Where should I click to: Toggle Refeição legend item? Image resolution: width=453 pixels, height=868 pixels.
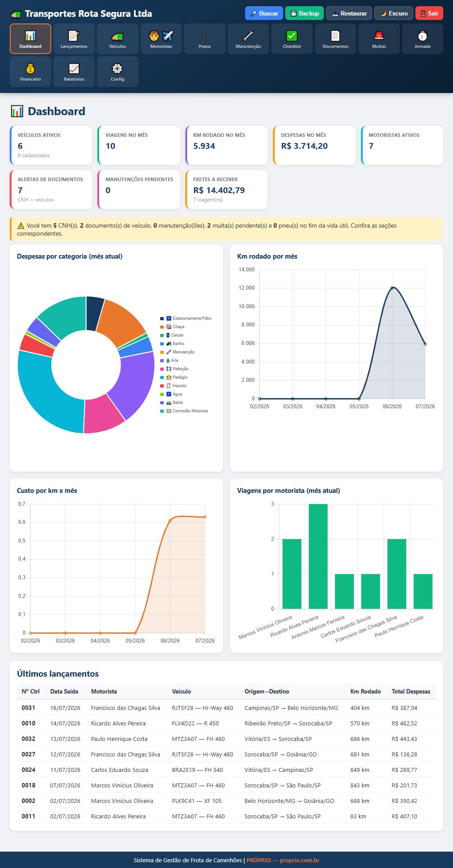click(x=174, y=369)
